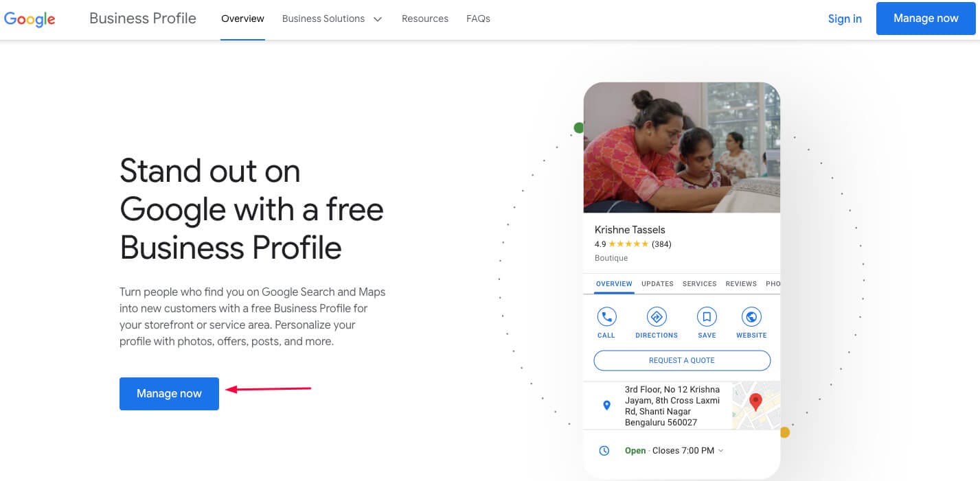Click the Sign in link

point(845,19)
